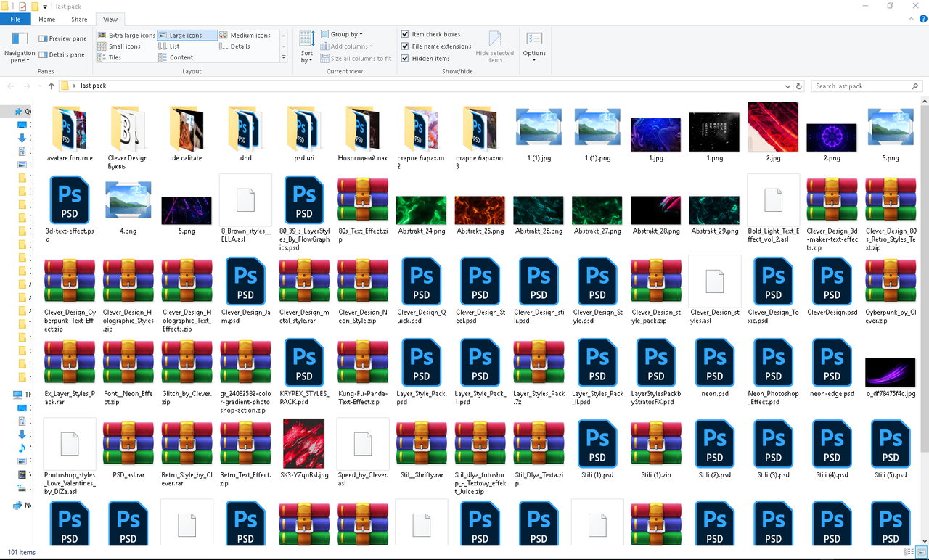Select the 80s_Text_Effect.zip archive
Screen dimensions: 929x560
tap(363, 210)
